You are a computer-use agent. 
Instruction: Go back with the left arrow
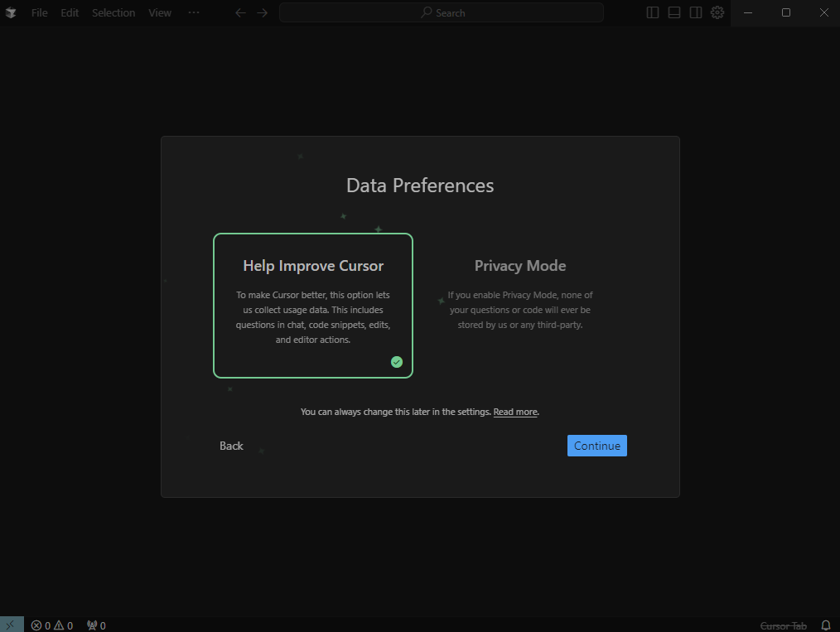click(240, 12)
